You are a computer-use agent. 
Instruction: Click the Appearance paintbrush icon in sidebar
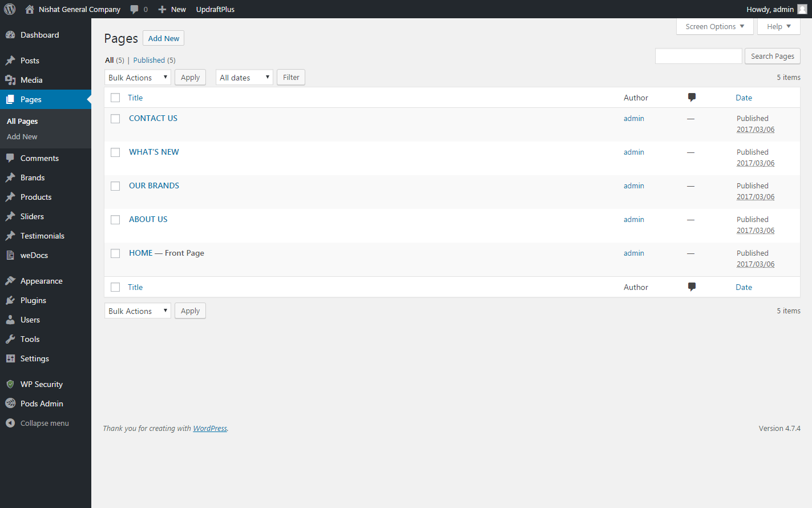(x=10, y=281)
